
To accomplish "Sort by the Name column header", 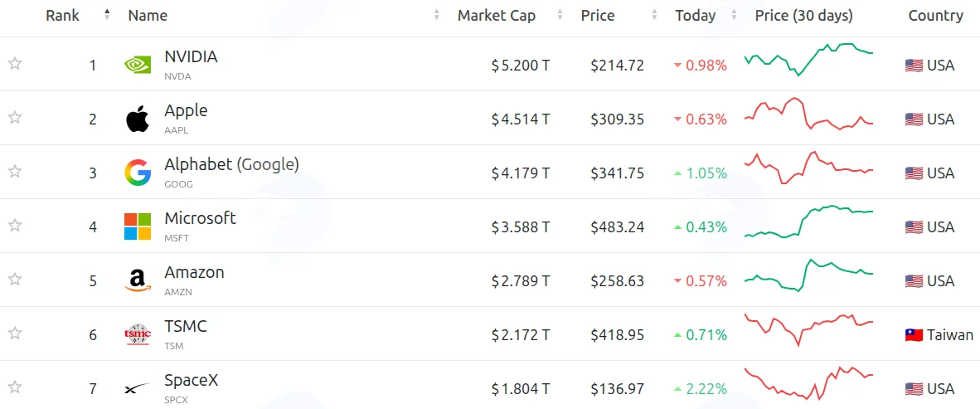I will [148, 16].
